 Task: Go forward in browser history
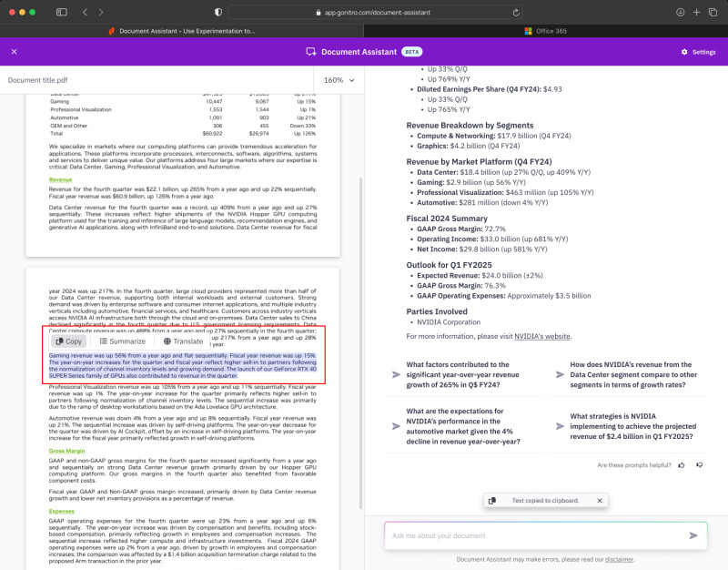101,12
